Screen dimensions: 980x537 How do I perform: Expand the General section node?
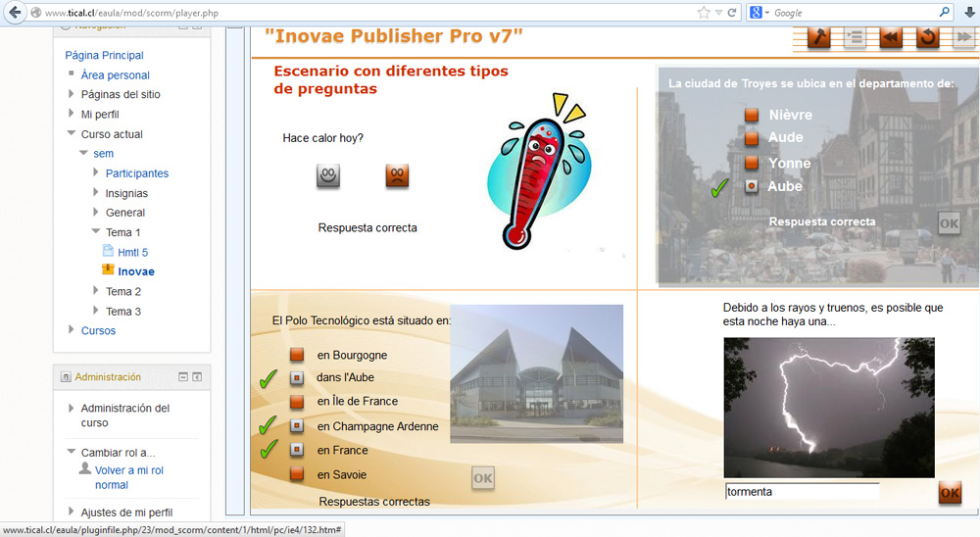click(96, 212)
